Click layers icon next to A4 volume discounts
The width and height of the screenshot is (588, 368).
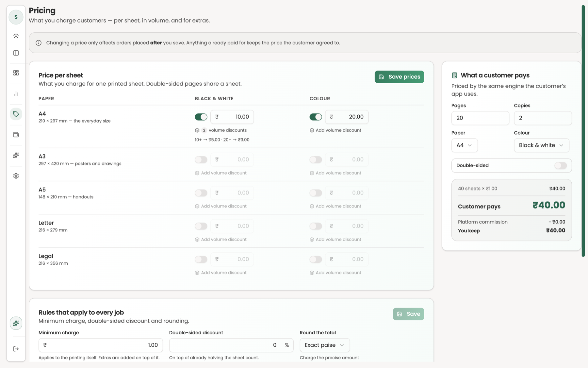[x=197, y=130]
